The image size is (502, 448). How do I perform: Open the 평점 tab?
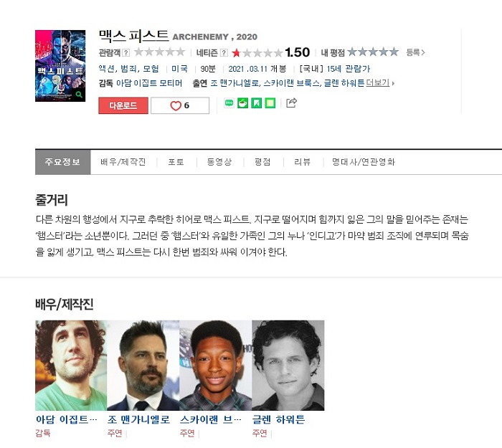coord(262,162)
